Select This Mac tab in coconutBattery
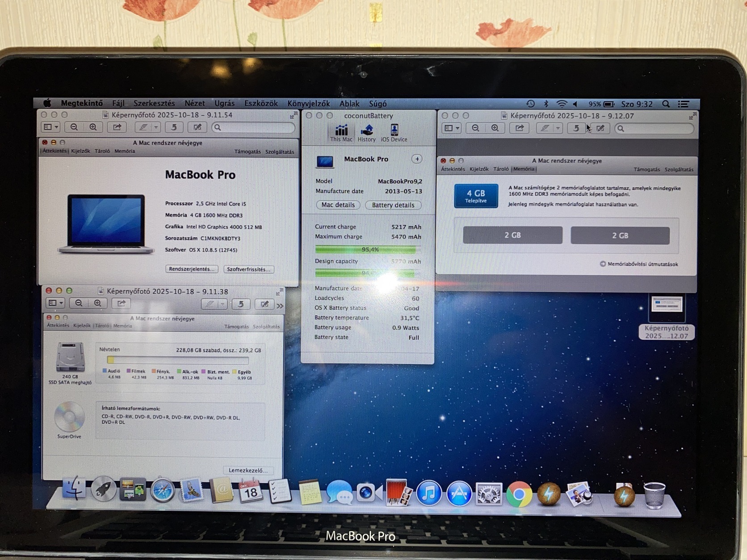This screenshot has height=560, width=747. [341, 133]
